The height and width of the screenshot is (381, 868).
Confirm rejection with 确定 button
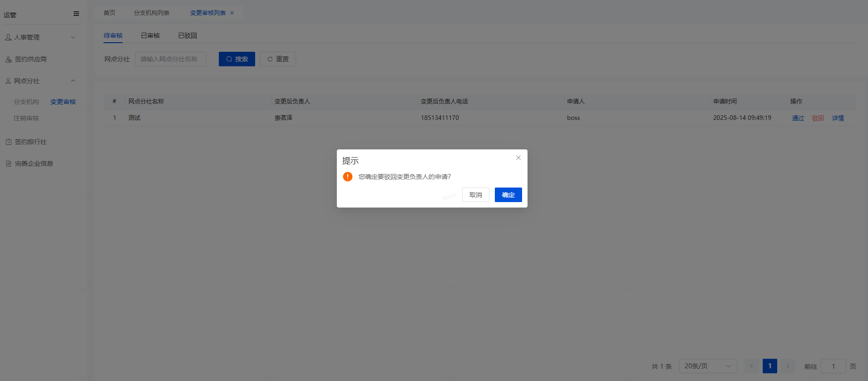[x=508, y=195]
